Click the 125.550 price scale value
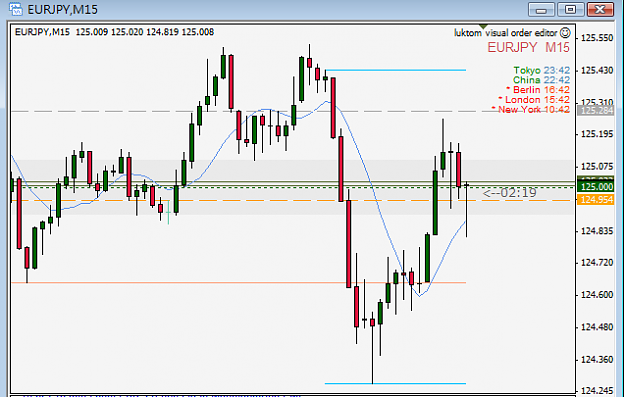The image size is (625, 397). [597, 38]
